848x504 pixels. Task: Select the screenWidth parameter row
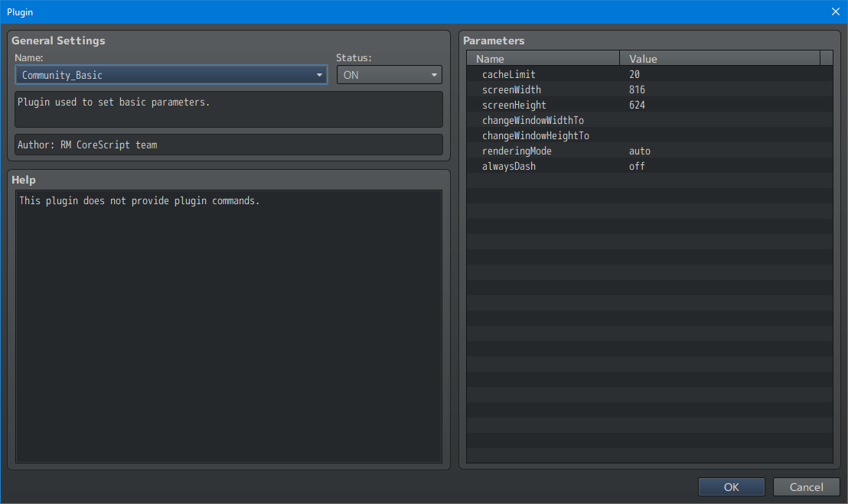coord(650,89)
